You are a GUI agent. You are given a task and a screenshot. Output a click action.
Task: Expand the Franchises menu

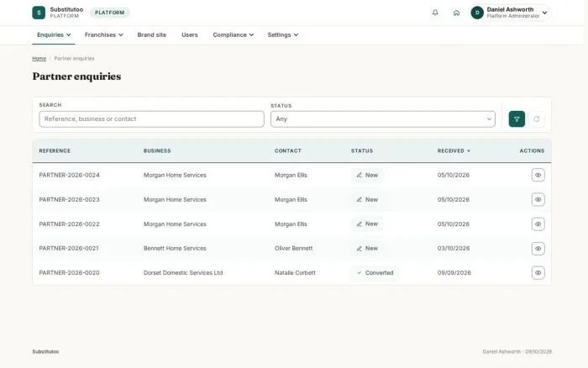coord(103,35)
